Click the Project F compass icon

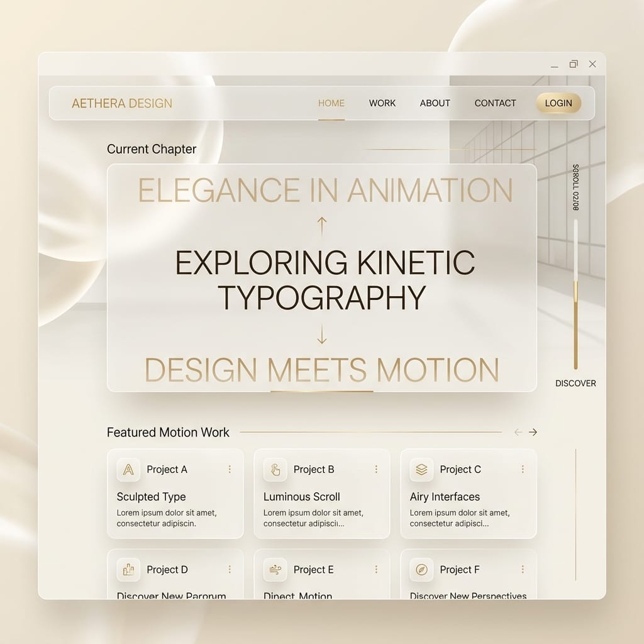421,570
